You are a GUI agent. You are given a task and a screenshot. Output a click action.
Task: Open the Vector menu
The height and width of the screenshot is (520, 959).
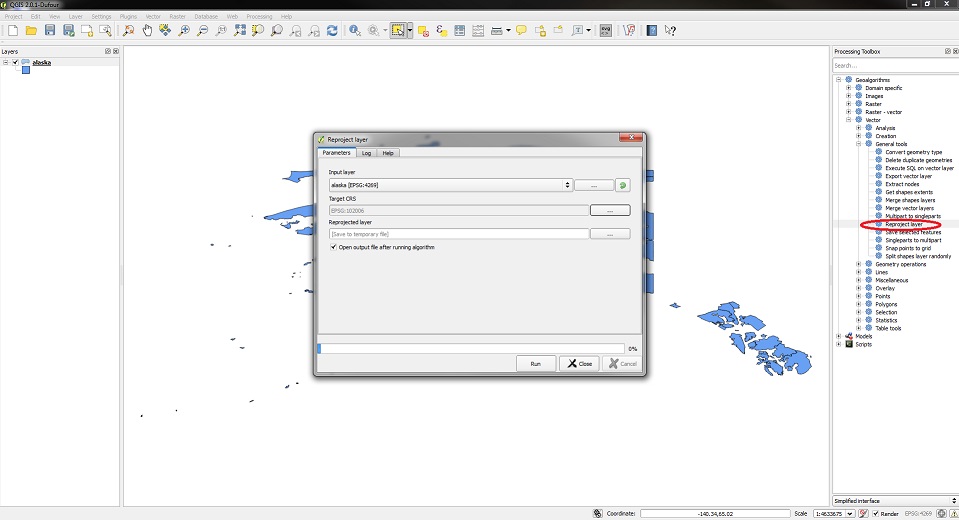click(153, 17)
